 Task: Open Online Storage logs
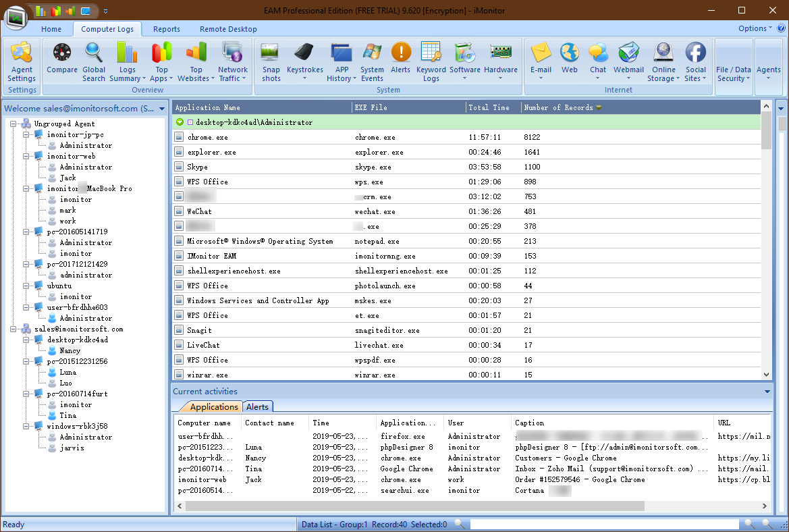(x=663, y=62)
